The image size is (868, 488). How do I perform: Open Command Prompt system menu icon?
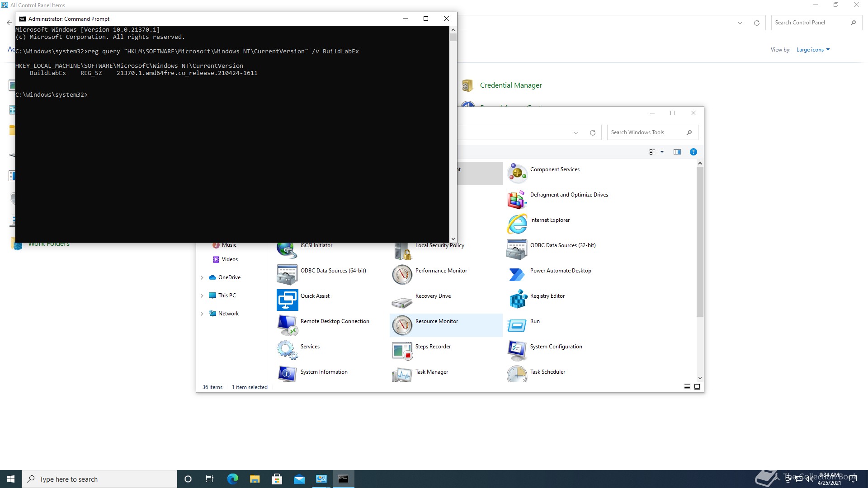click(23, 19)
